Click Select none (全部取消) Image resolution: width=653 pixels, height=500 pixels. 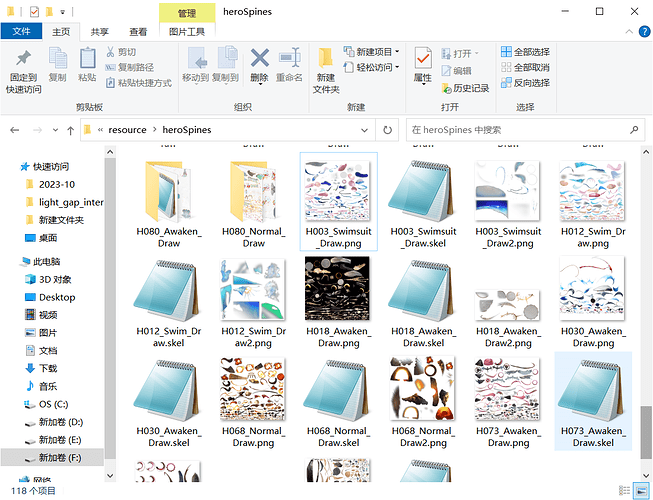point(526,67)
